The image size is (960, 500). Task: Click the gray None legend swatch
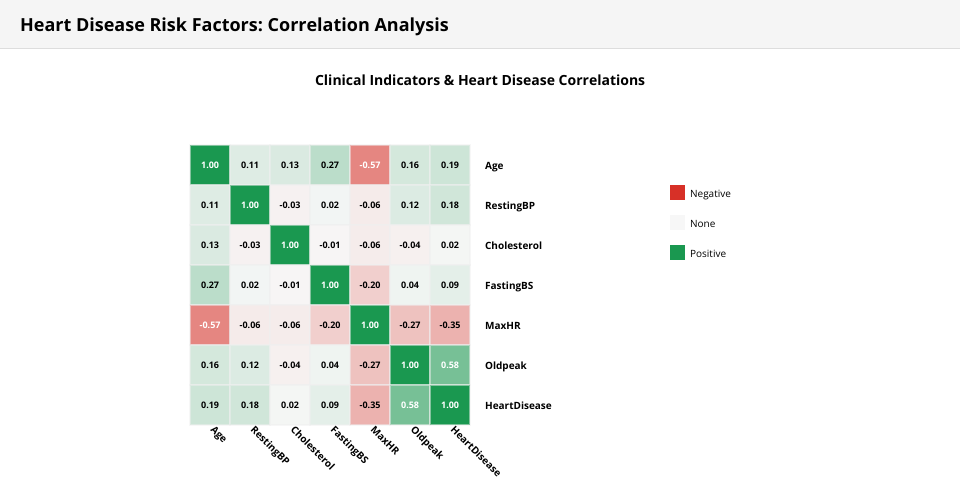(677, 223)
